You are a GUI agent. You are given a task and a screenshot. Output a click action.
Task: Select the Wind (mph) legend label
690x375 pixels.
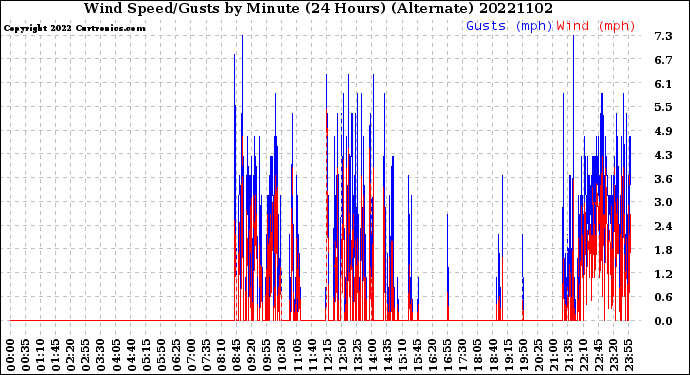click(596, 26)
